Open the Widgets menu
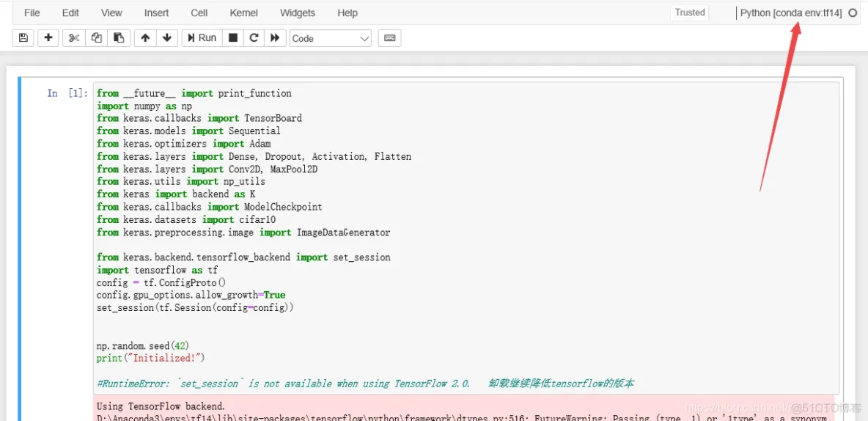 click(297, 12)
